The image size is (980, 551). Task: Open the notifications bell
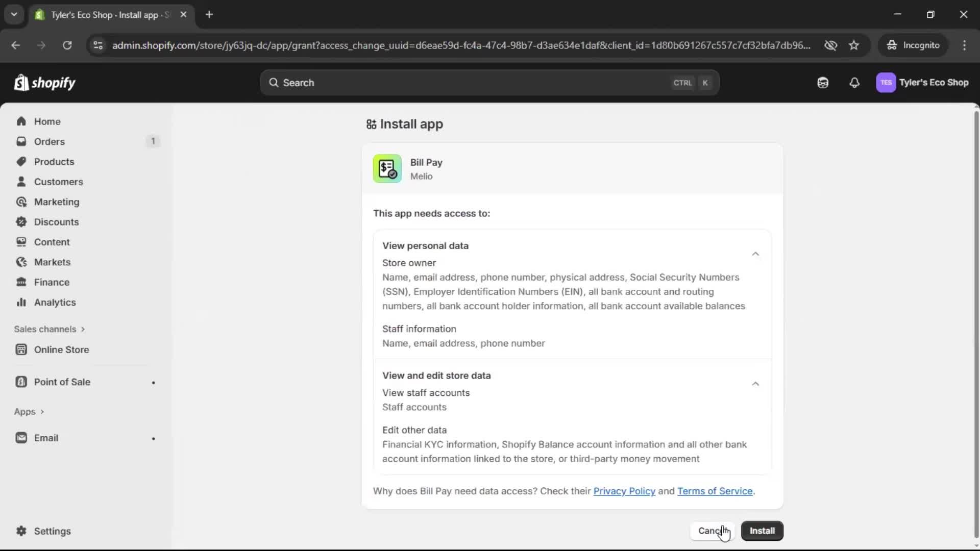(x=855, y=82)
